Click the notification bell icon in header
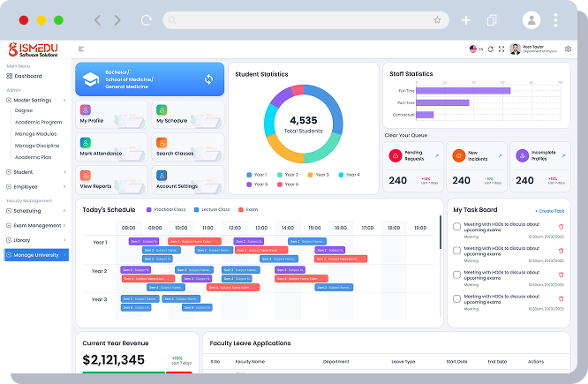 [491, 49]
